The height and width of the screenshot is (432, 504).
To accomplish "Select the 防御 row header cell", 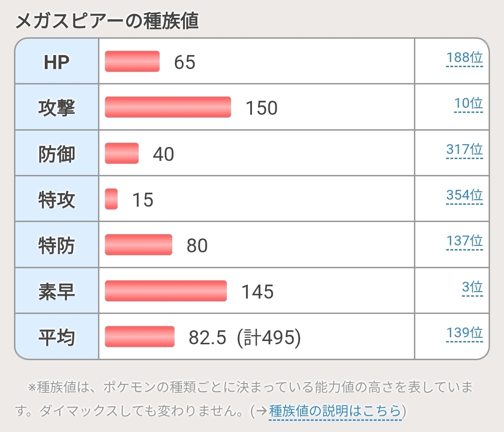I will coord(56,153).
